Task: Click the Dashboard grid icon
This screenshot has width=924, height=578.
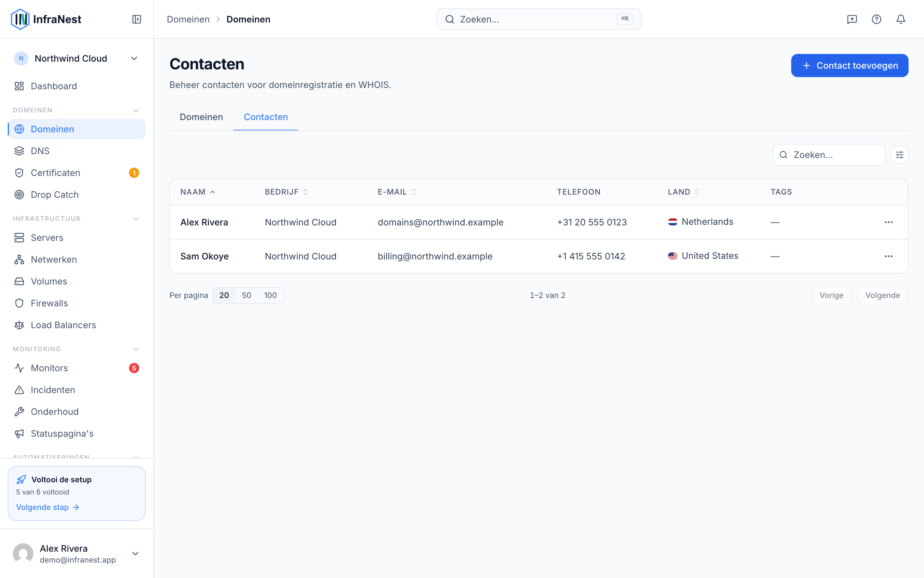Action: (x=19, y=86)
